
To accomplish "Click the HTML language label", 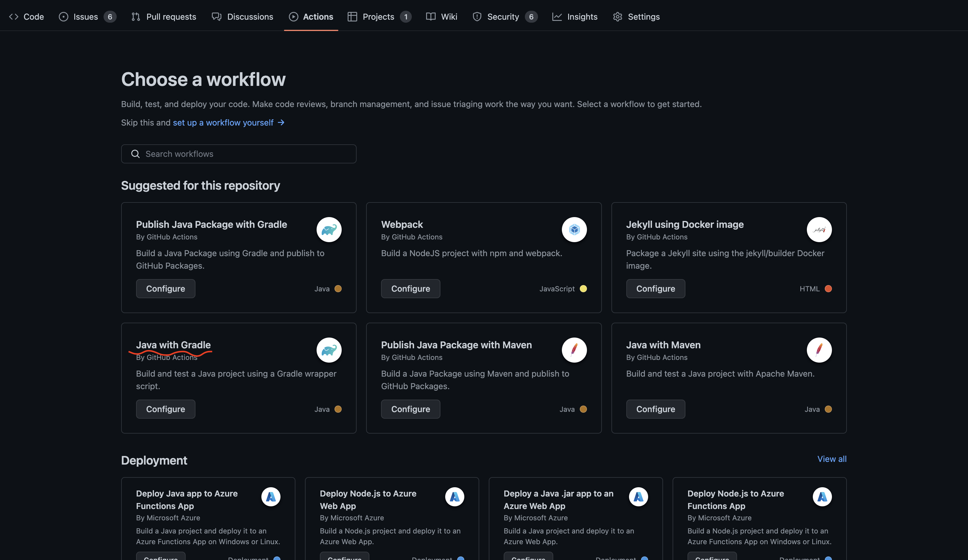I will tap(810, 289).
